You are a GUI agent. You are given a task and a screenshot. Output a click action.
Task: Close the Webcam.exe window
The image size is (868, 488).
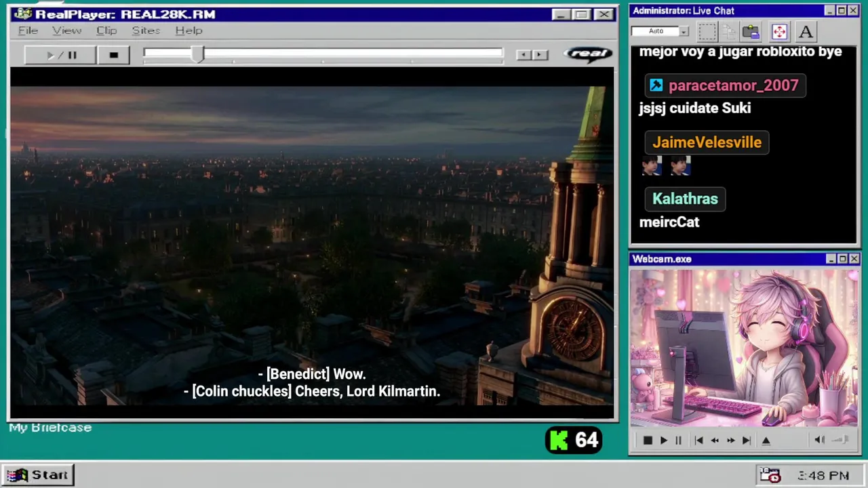click(x=854, y=259)
